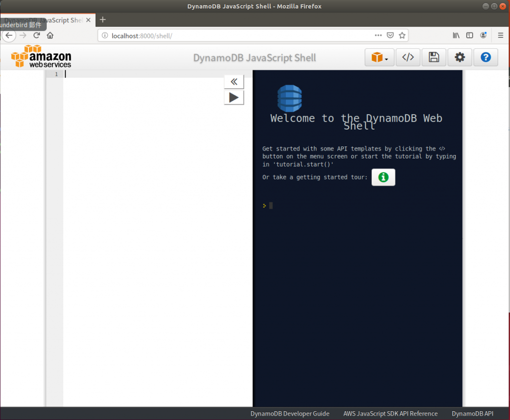
Task: Open page actions three-dot menu
Action: point(378,35)
